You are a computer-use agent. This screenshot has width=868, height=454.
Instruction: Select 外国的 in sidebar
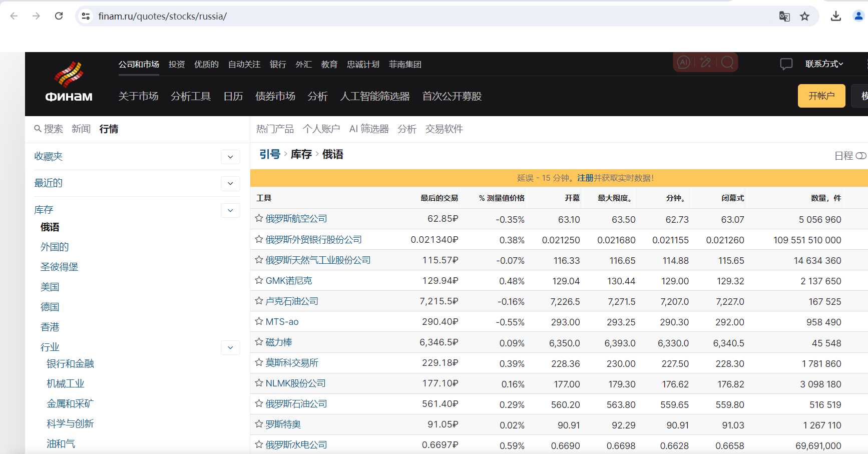55,247
